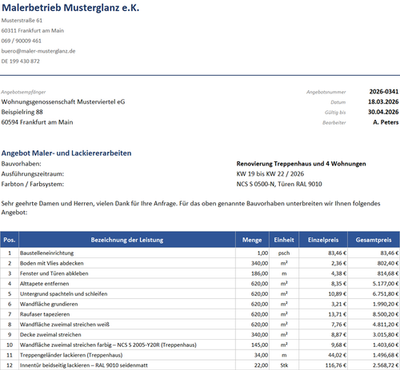This screenshot has width=400, height=370.
Task: Select 'Renovierung Treppenhaus und 4 Wohnungen'
Action: [x=301, y=164]
